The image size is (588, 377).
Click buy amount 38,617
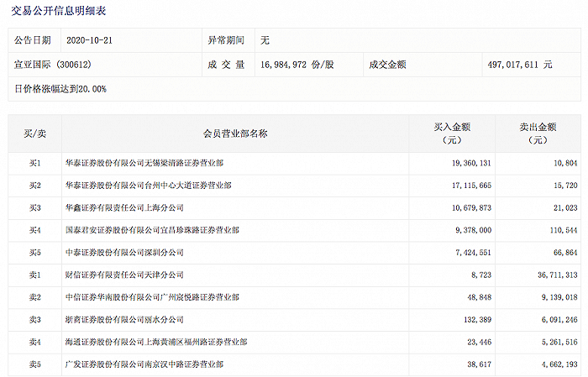tap(480, 364)
